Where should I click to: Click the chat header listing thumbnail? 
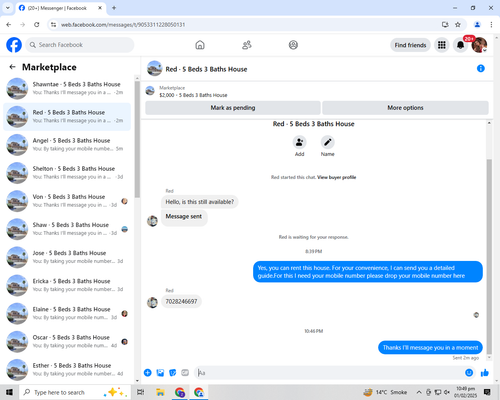point(154,68)
